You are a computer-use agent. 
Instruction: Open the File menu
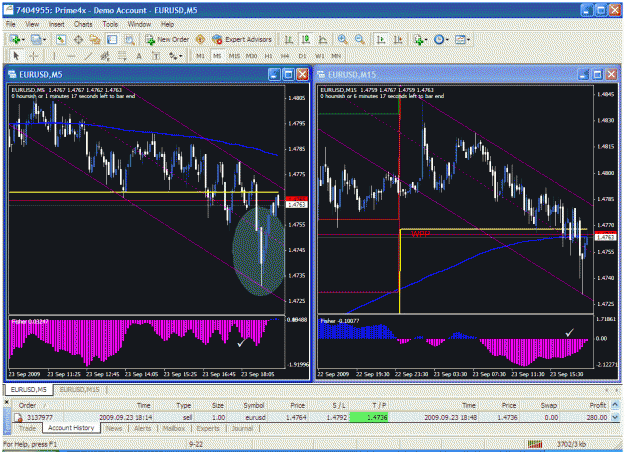click(10, 24)
